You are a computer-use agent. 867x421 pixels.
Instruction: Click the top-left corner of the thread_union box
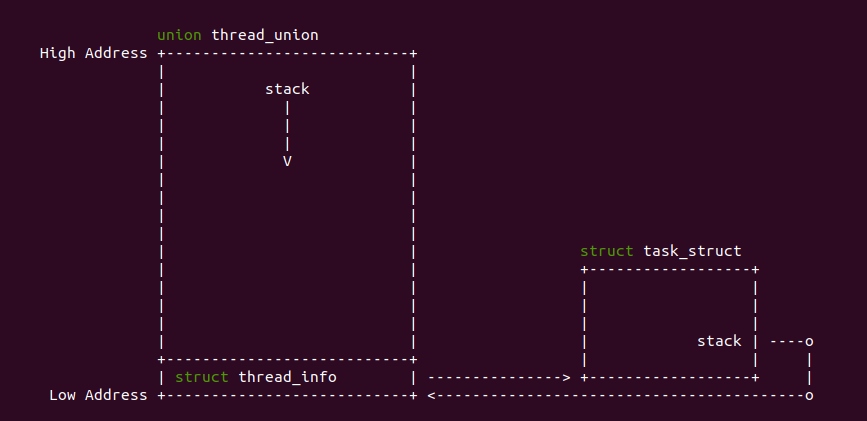coord(161,53)
